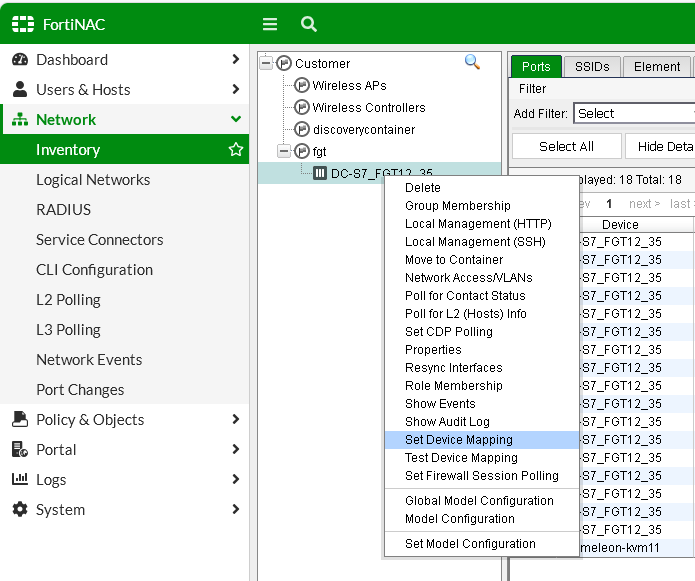The height and width of the screenshot is (581, 695).
Task: Click the Network topology icon
Action: coord(20,119)
